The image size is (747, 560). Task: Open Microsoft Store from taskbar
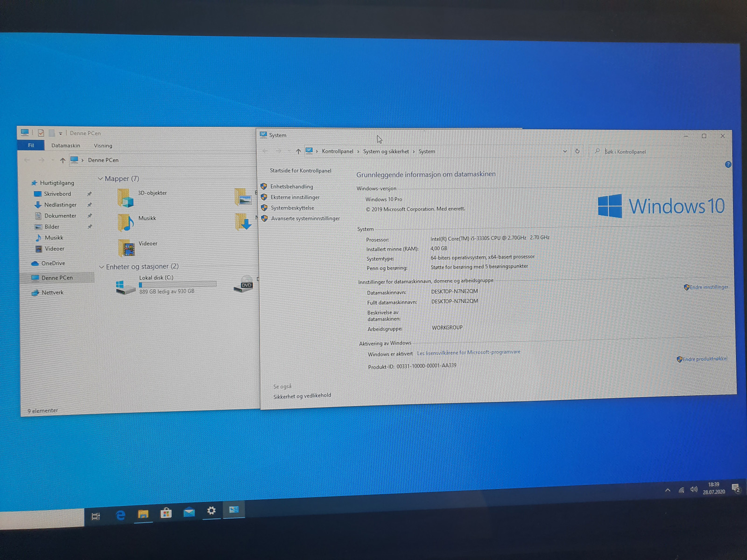166,513
